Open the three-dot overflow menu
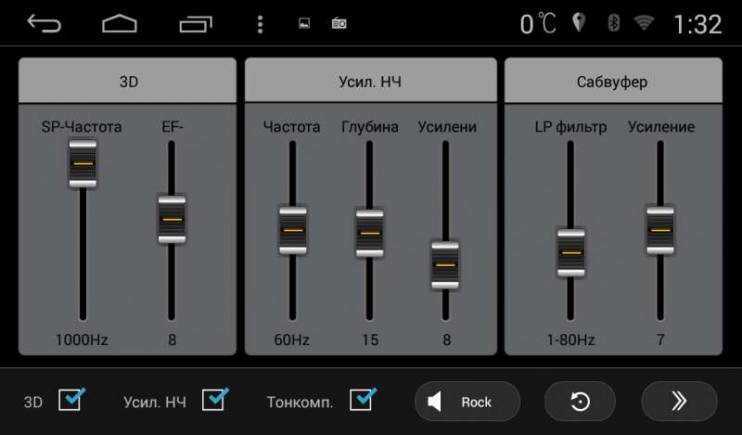The image size is (742, 435). 260,24
